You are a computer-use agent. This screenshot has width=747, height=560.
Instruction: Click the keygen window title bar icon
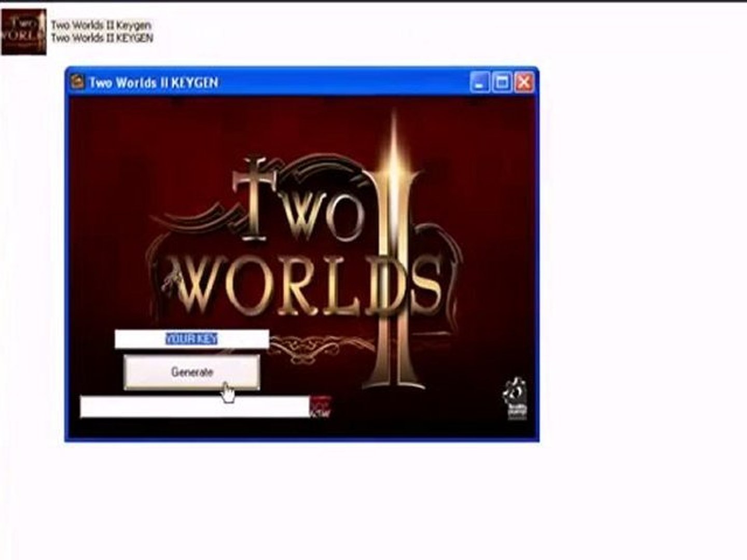[x=78, y=82]
